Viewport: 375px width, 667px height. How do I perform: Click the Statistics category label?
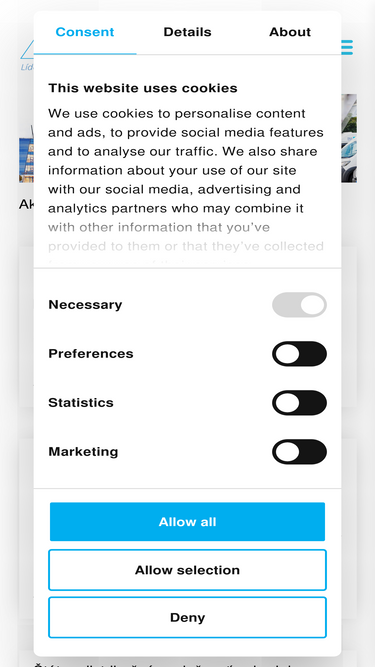81,402
